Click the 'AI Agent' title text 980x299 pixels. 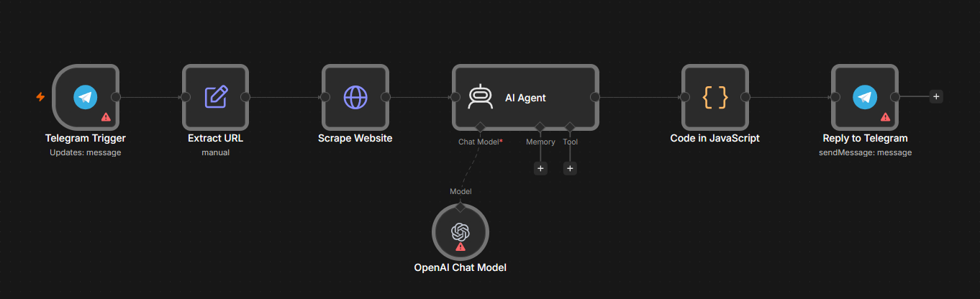pyautogui.click(x=525, y=97)
